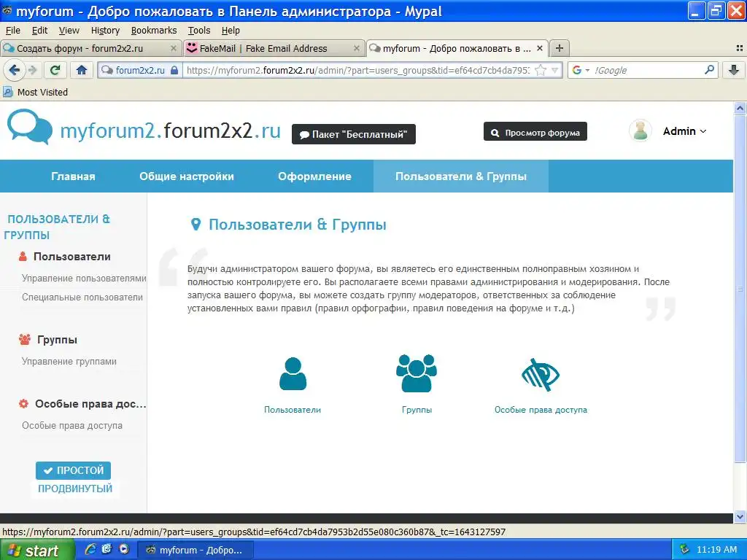Open Управление группами sidebar link
747x560 pixels.
pos(69,362)
